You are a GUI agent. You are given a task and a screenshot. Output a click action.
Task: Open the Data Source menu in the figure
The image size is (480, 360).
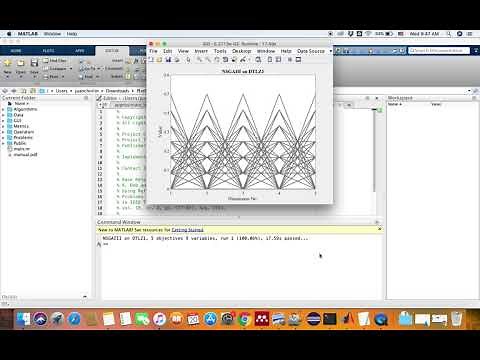(x=311, y=51)
